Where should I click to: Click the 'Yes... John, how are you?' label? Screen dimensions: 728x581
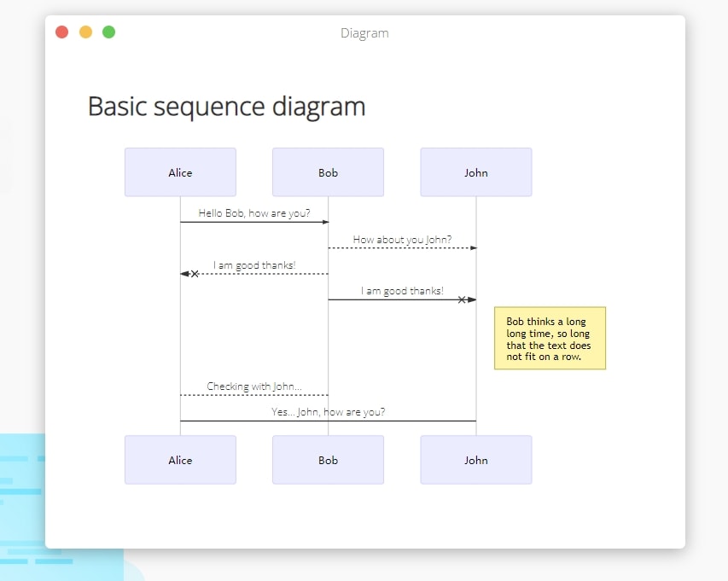(x=328, y=412)
